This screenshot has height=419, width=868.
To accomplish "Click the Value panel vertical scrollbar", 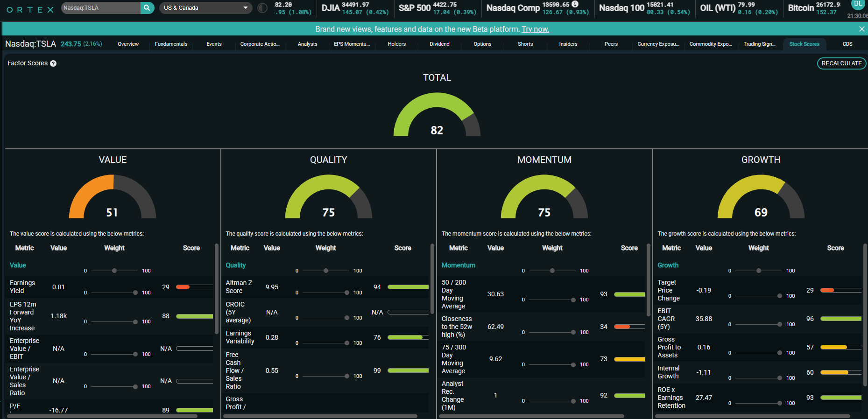I will [216, 288].
